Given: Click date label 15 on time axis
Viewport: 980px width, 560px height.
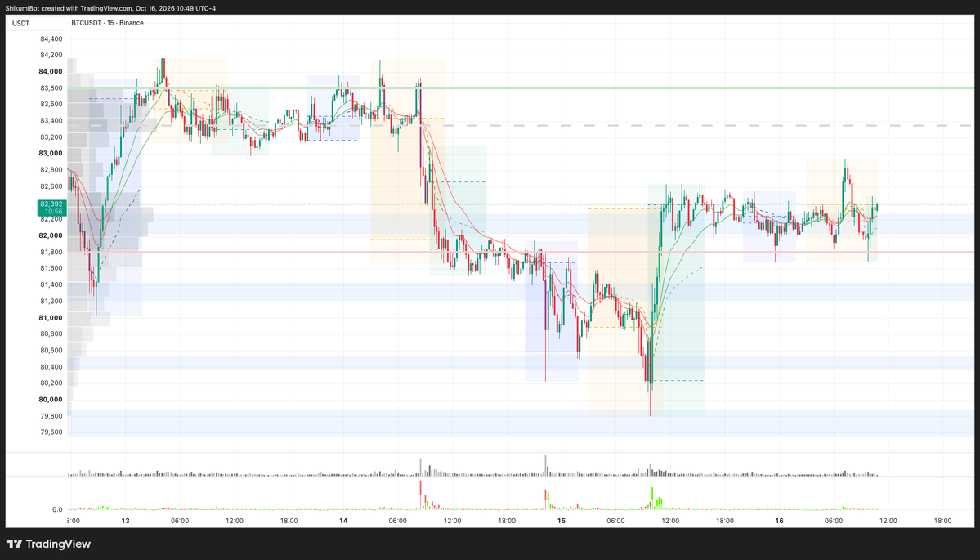Looking at the screenshot, I should point(562,521).
